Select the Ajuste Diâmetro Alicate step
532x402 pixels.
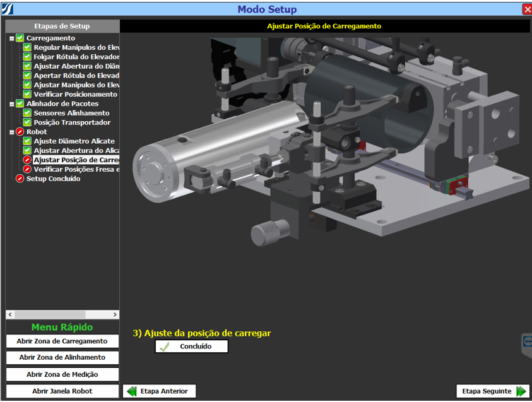(x=74, y=141)
